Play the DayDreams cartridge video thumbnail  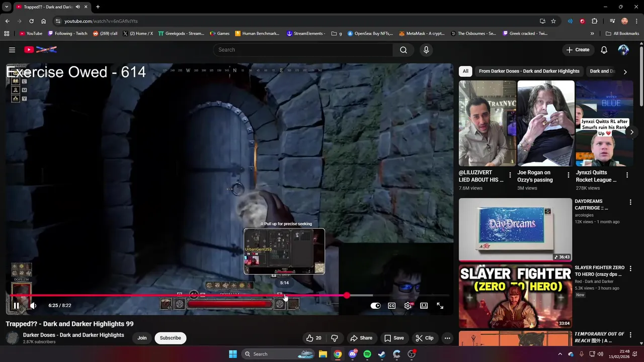pyautogui.click(x=515, y=230)
